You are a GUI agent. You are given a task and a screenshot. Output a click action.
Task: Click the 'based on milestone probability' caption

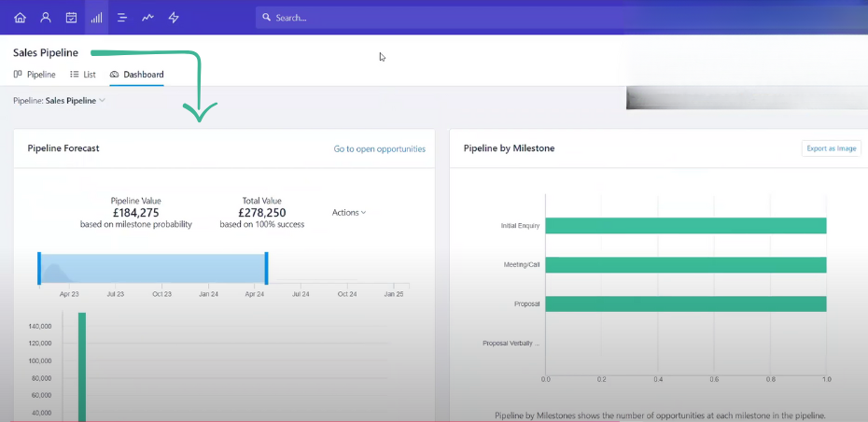click(x=136, y=225)
